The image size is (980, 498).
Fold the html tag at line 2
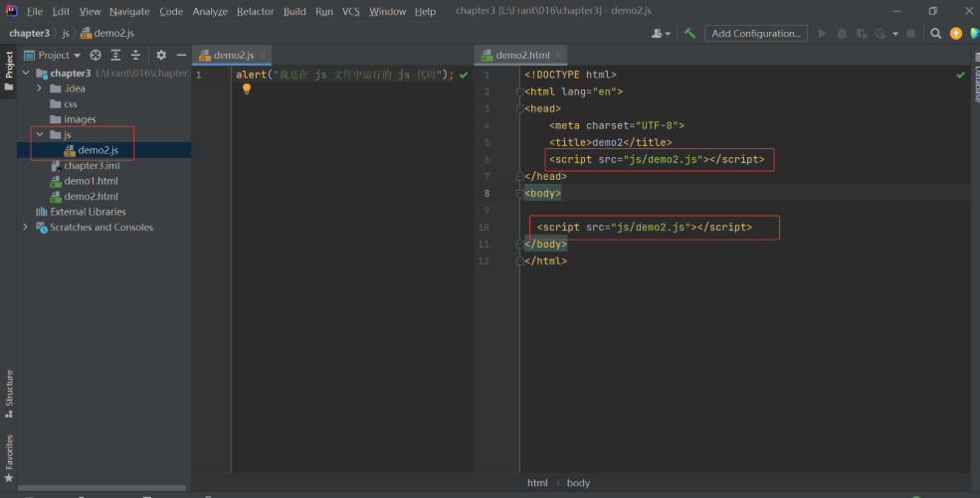520,91
